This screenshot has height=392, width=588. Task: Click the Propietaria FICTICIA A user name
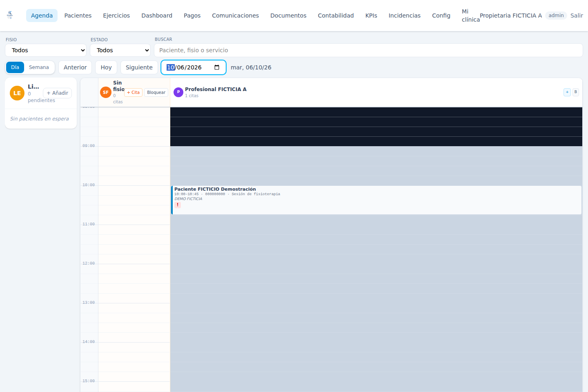coord(511,16)
